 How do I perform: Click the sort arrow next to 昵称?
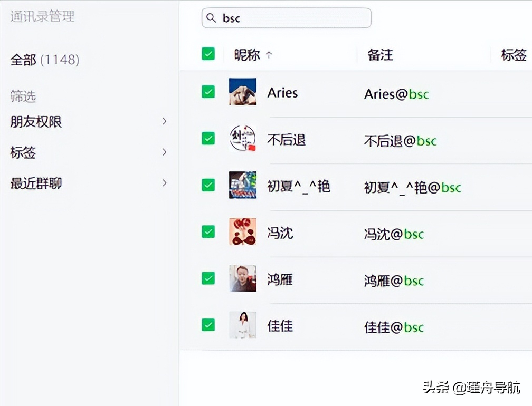point(269,54)
